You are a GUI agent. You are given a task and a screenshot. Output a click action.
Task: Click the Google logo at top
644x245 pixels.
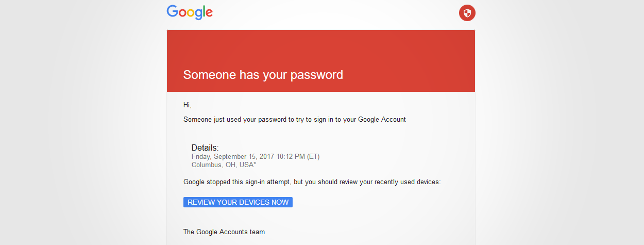pyautogui.click(x=190, y=12)
